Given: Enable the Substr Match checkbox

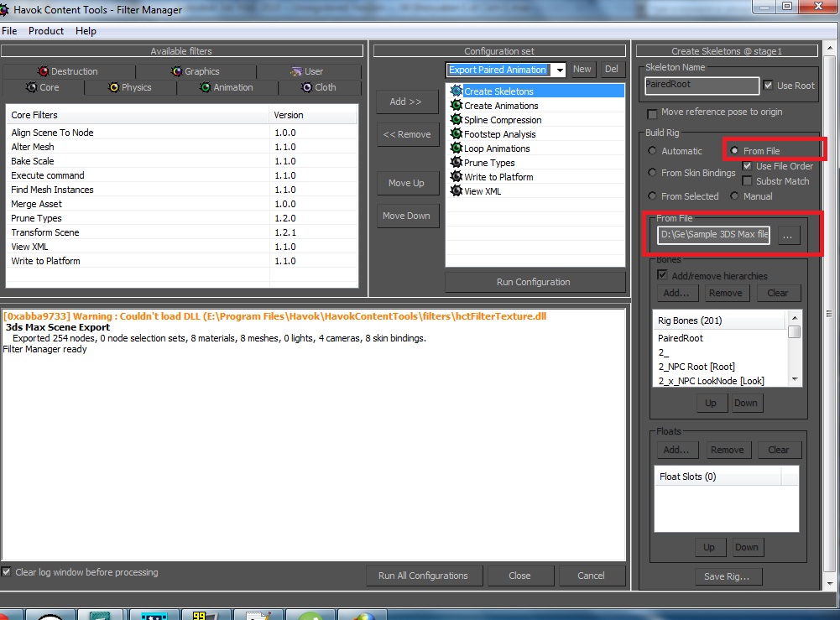Looking at the screenshot, I should pyautogui.click(x=747, y=181).
